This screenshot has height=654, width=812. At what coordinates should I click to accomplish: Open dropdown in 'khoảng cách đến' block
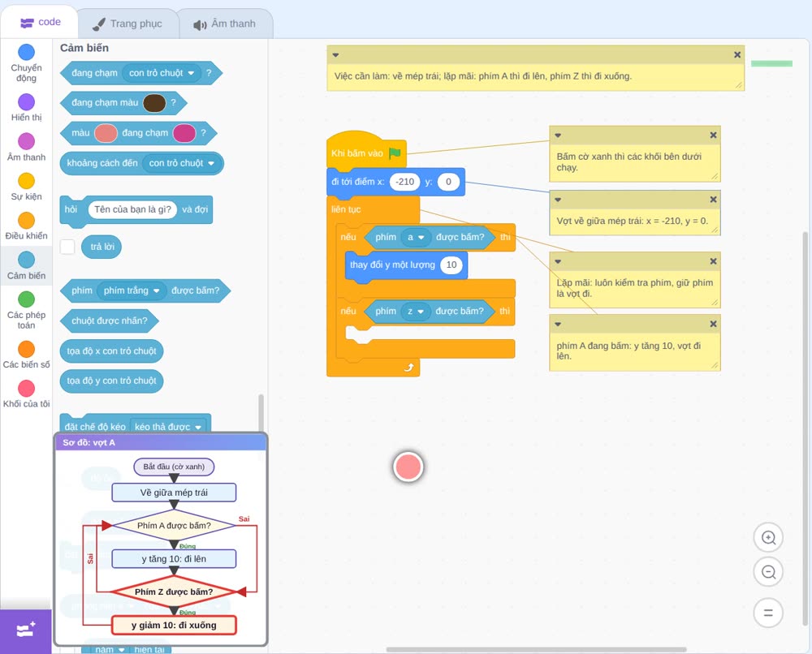click(x=182, y=164)
